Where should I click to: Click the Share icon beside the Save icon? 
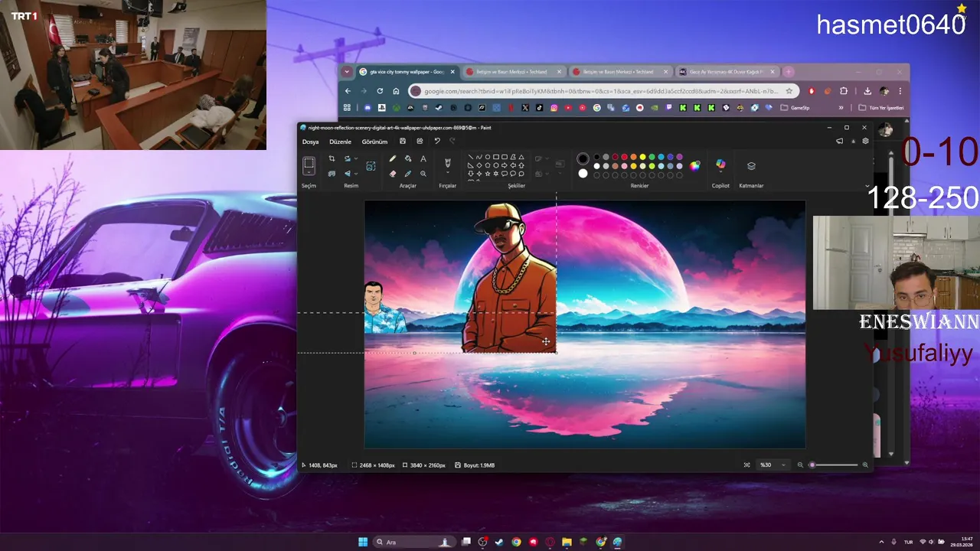pos(420,142)
